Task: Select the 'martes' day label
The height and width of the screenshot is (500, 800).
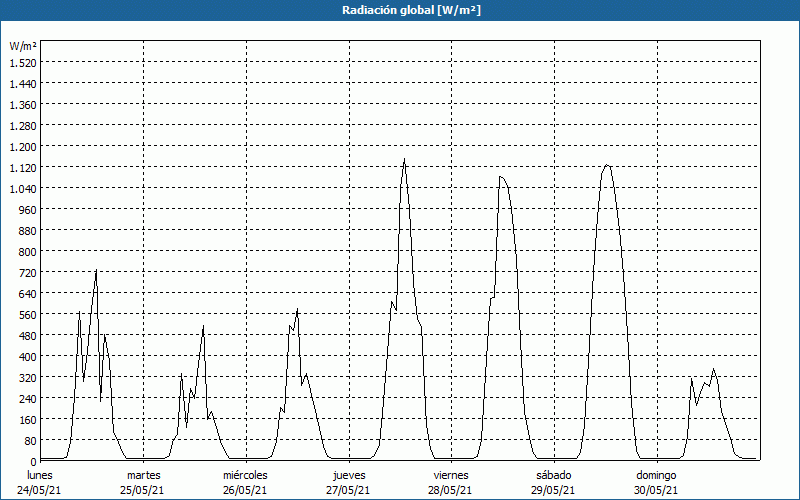Action: pos(144,475)
